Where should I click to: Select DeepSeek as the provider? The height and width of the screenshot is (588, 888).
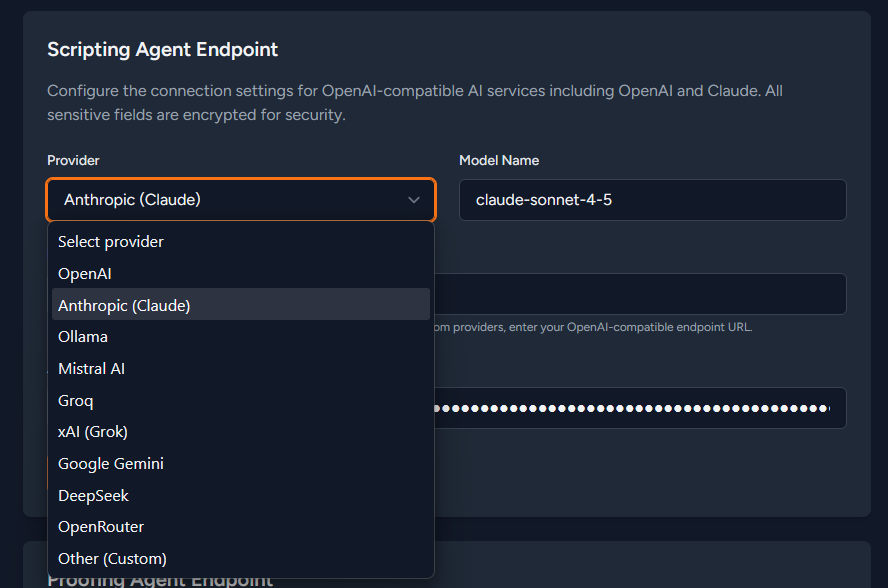(94, 496)
